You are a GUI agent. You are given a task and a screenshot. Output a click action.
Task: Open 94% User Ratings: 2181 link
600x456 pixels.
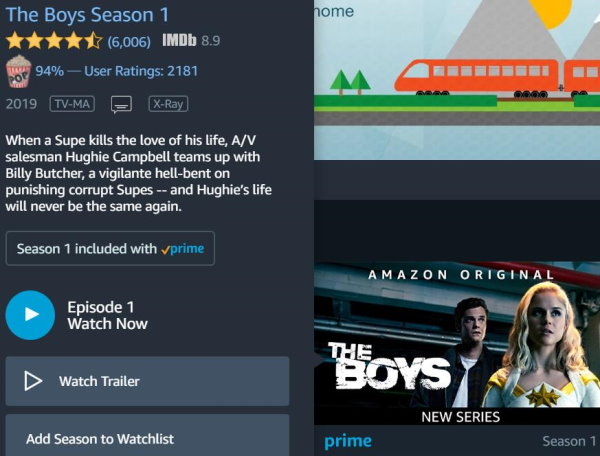(x=117, y=71)
